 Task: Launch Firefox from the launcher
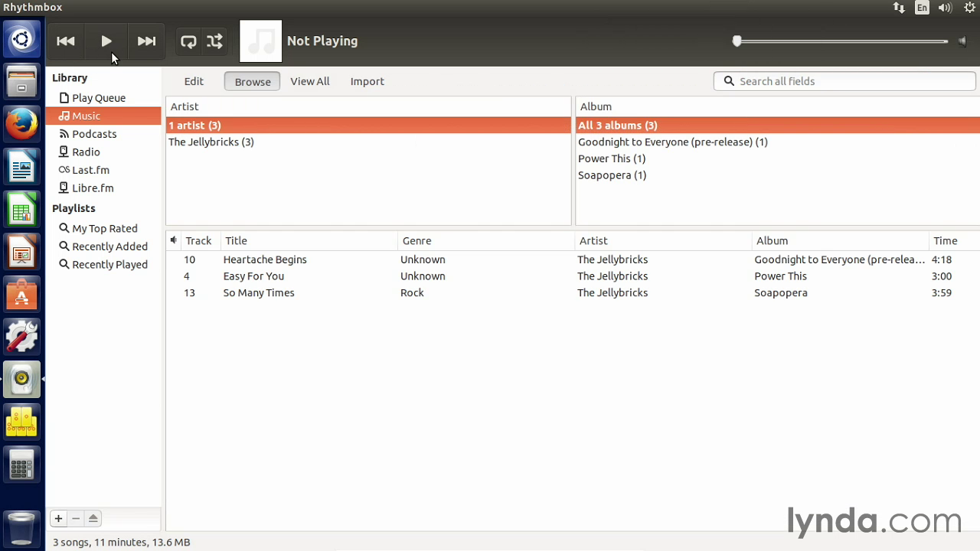21,124
